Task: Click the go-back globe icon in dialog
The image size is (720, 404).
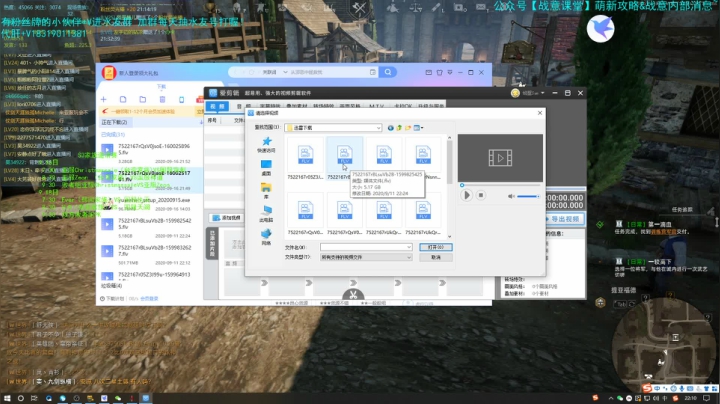Action: [390, 128]
